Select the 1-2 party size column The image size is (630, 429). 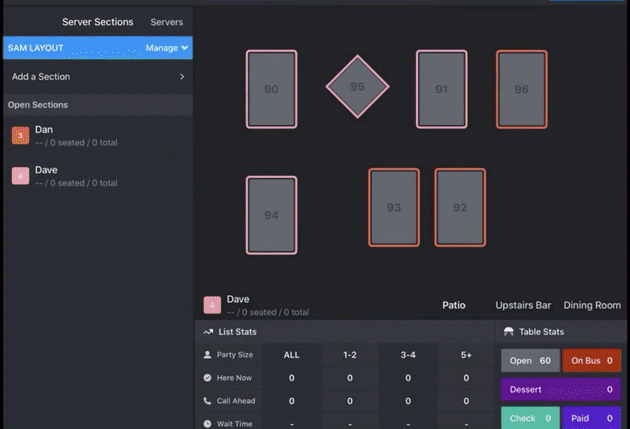(x=350, y=355)
